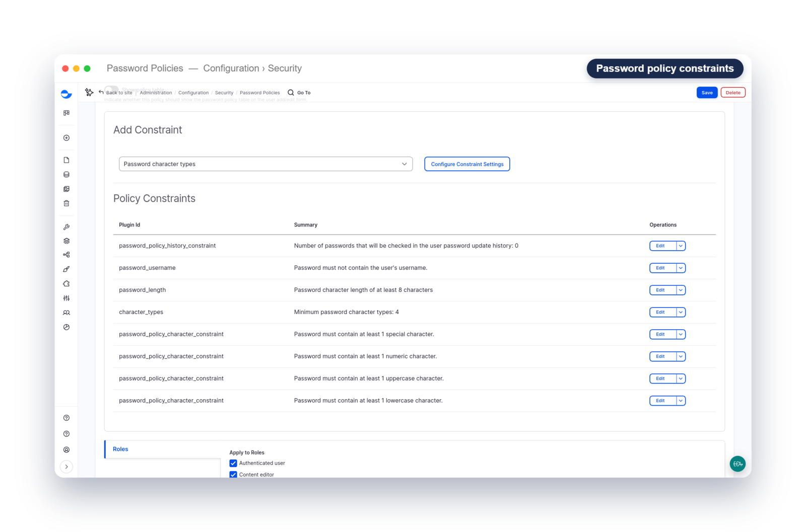Expand Edit arrow for password_policy_history_constraint row

(681, 246)
